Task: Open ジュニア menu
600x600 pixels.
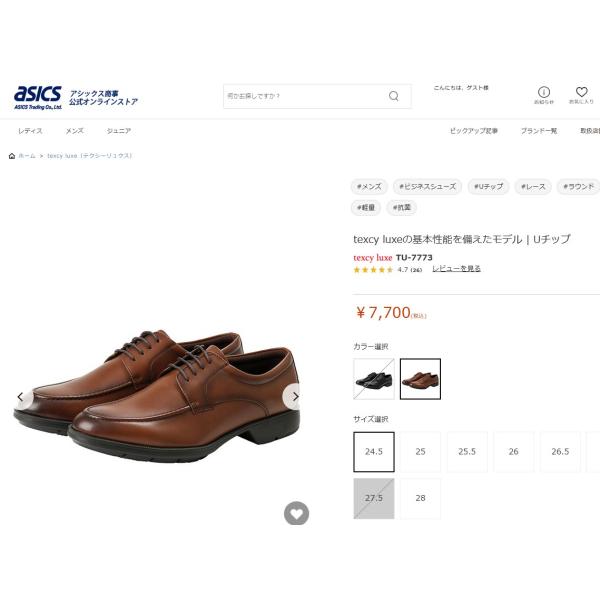Action: pyautogui.click(x=119, y=131)
